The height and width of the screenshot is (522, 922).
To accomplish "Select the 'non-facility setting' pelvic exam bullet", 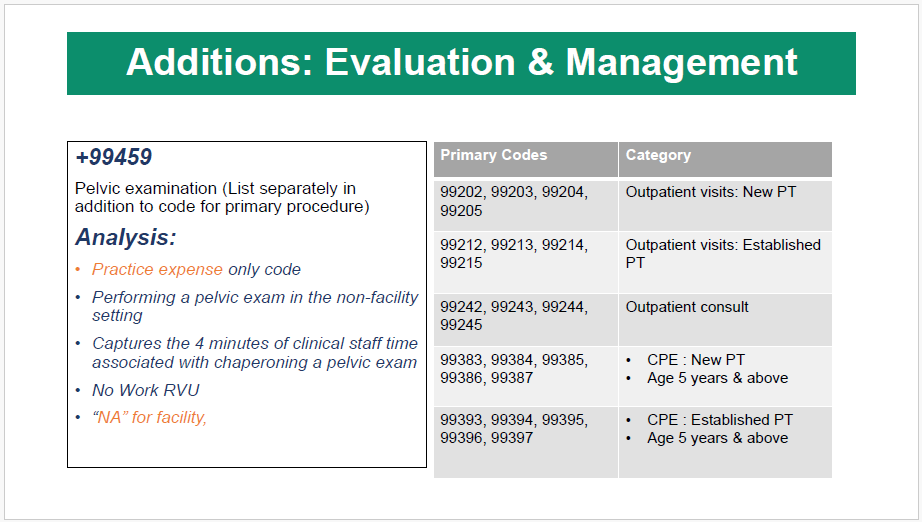I will point(254,306).
